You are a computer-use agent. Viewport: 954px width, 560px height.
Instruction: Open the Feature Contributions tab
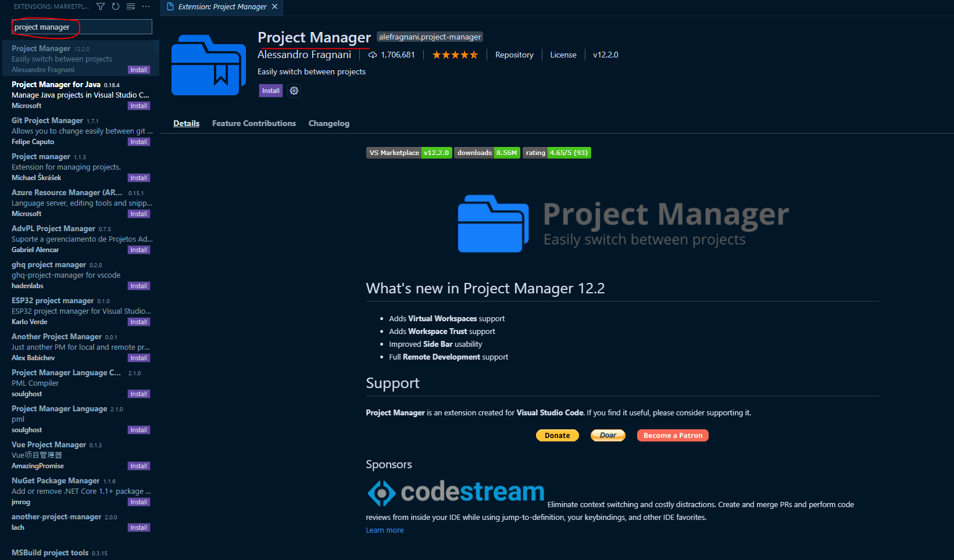click(x=254, y=123)
